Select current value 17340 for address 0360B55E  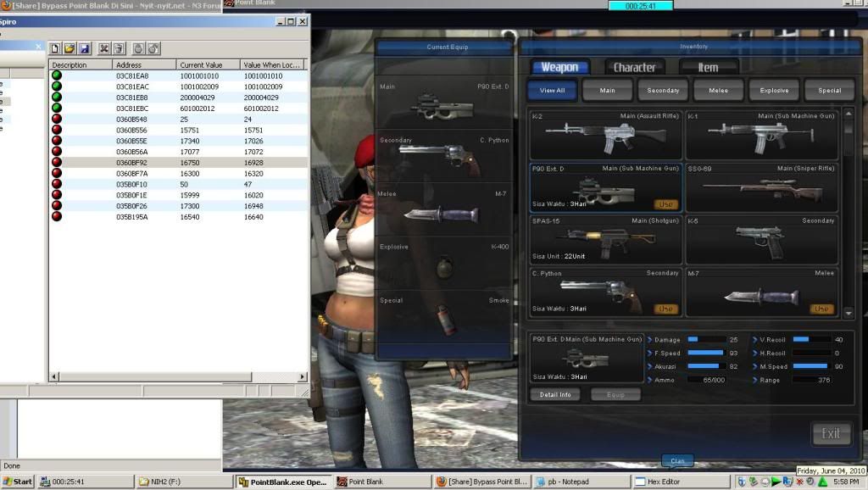[189, 142]
